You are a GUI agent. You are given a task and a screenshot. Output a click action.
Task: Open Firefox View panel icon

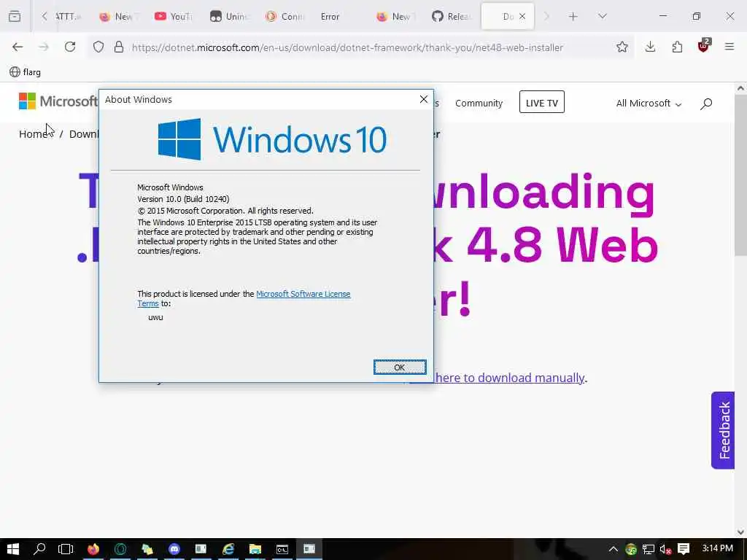tap(15, 16)
